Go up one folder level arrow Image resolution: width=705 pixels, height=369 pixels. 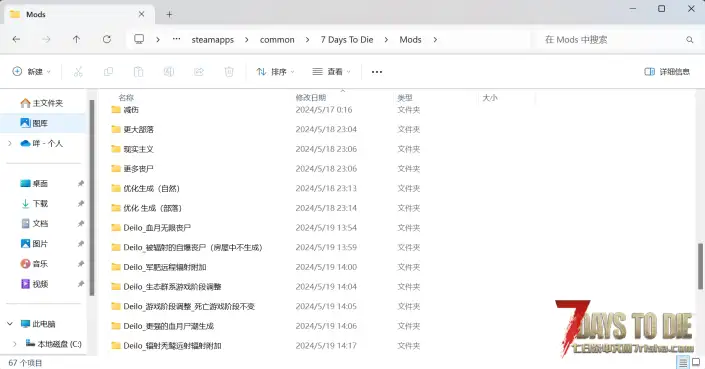76,40
